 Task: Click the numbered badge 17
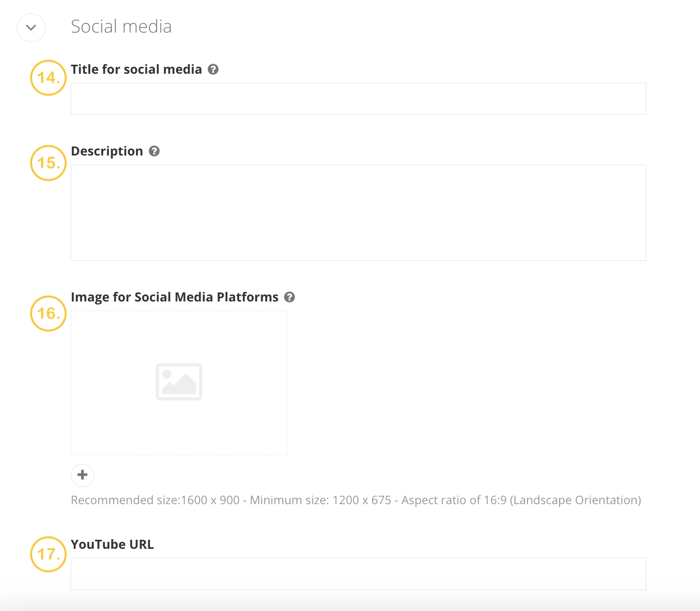click(48, 554)
